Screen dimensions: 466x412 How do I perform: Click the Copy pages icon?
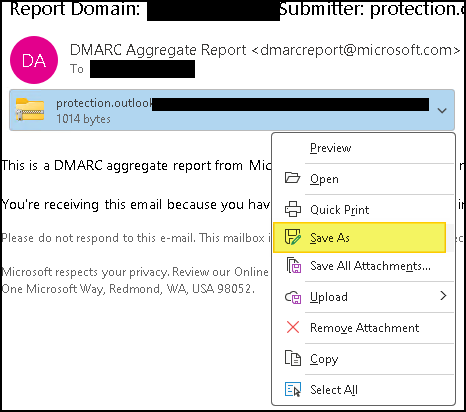tap(293, 358)
